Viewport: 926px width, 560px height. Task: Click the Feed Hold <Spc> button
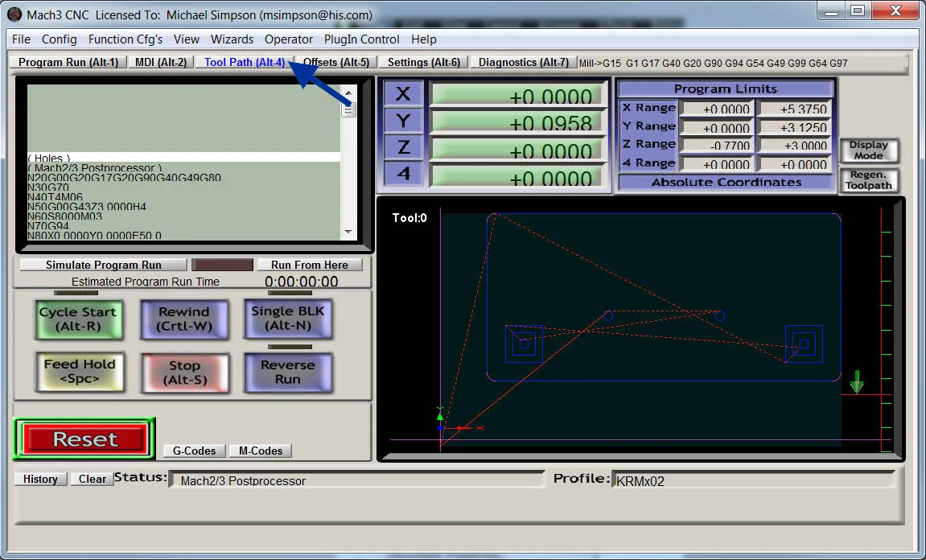tap(80, 372)
